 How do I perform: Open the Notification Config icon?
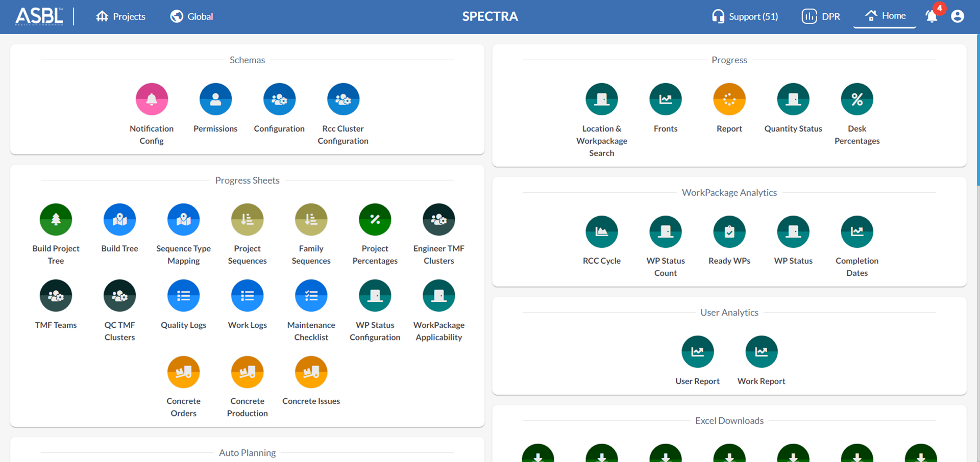click(x=152, y=99)
